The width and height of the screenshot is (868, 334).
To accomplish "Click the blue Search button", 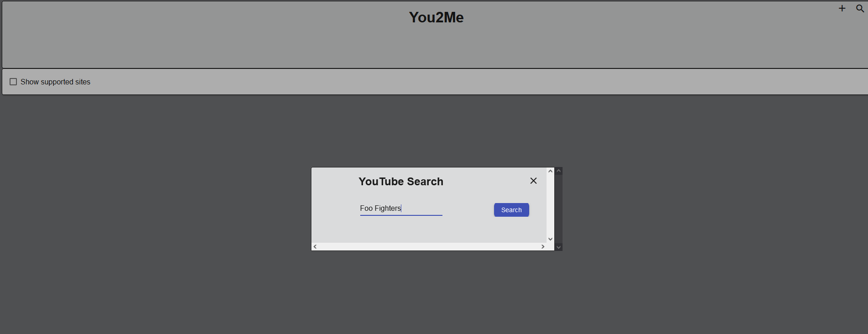I will (511, 210).
